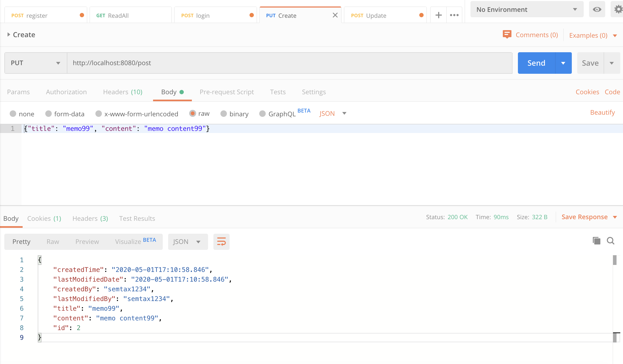The width and height of the screenshot is (623, 364).
Task: Open the Cookies (1) response tab
Action: 44,218
